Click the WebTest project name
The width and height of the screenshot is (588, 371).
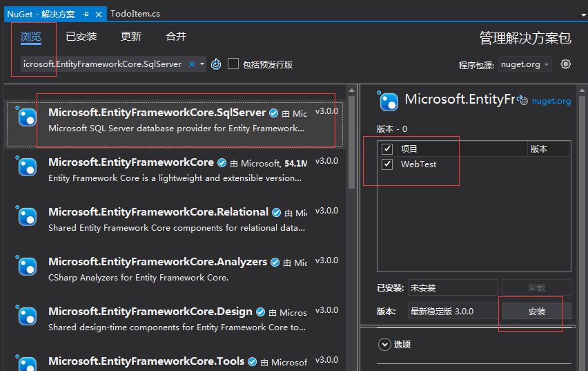click(418, 164)
